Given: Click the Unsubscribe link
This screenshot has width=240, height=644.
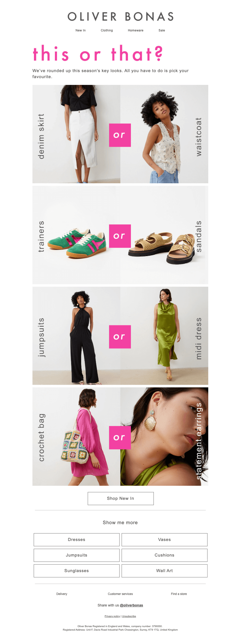Looking at the screenshot, I should (129, 616).
